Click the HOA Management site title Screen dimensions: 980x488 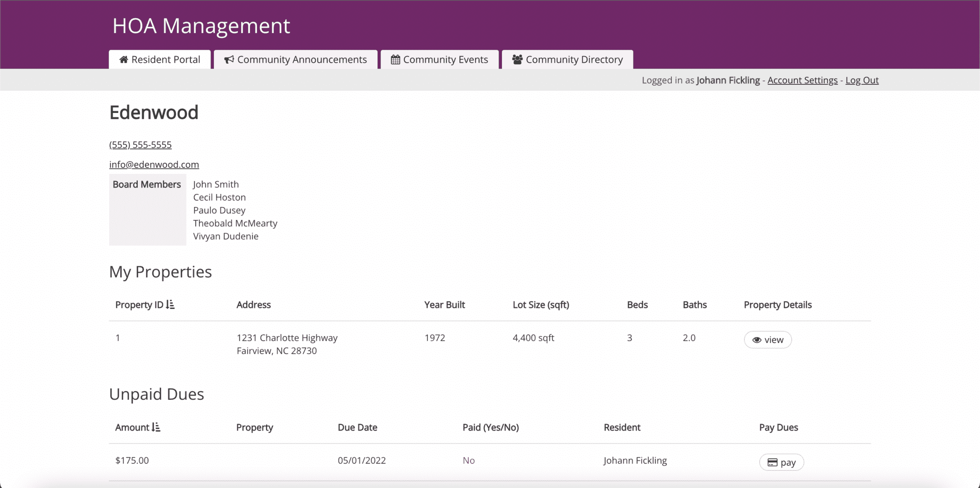click(x=200, y=26)
